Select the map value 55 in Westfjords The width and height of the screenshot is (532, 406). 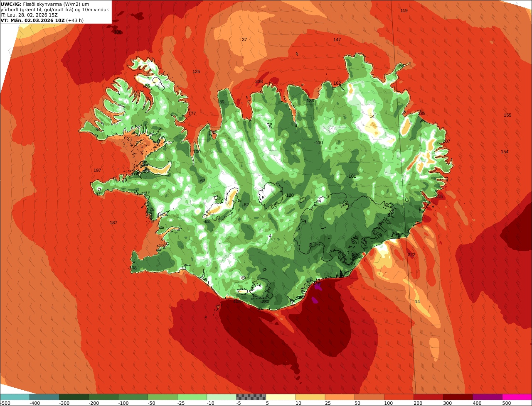(x=147, y=86)
